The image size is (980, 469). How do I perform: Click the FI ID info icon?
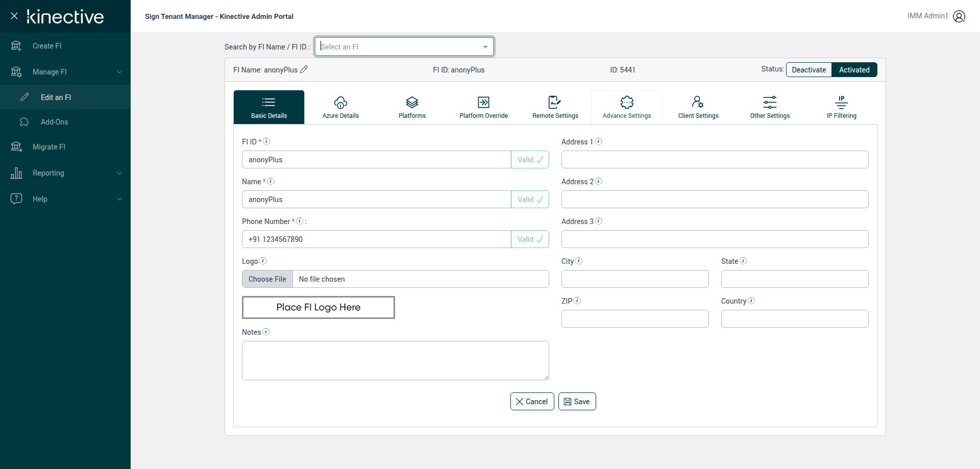266,141
